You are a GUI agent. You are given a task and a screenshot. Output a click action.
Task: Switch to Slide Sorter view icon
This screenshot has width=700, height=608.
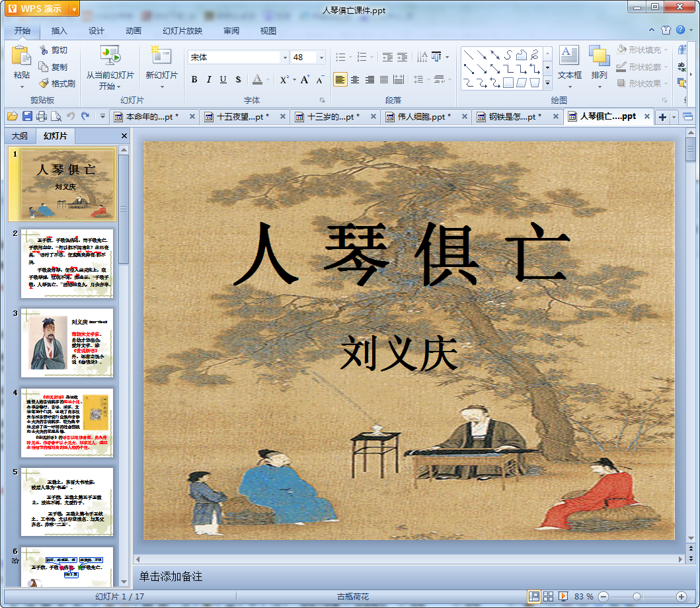[x=548, y=596]
